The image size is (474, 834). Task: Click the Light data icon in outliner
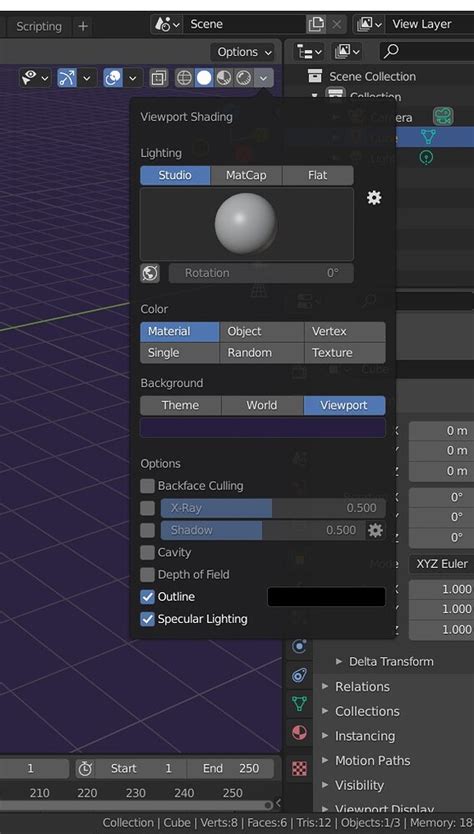427,157
